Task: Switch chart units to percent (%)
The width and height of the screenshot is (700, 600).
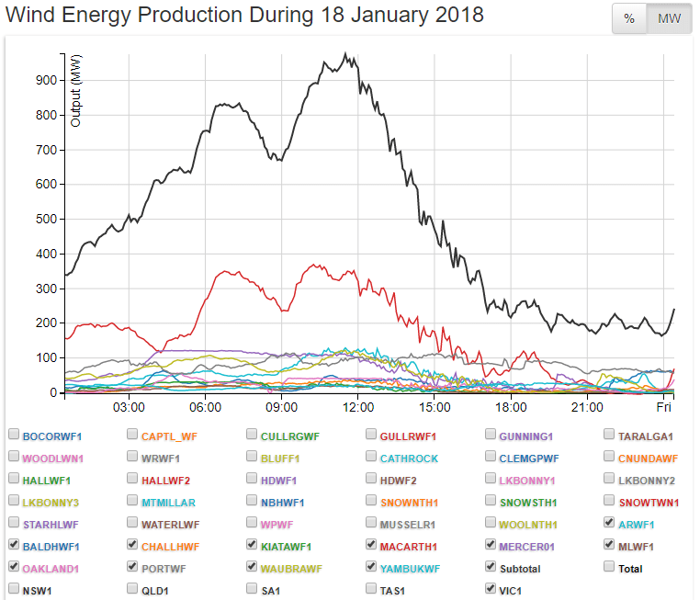Action: (x=629, y=20)
